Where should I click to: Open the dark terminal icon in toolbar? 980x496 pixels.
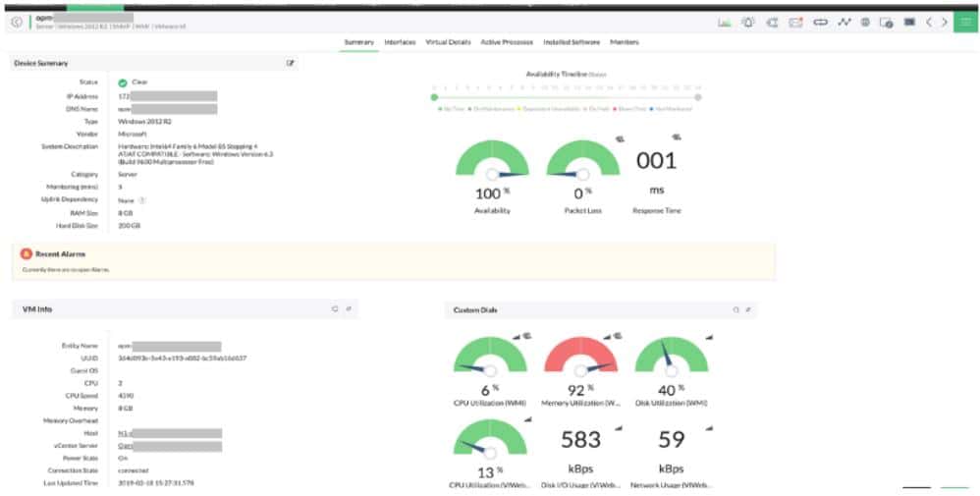(909, 22)
